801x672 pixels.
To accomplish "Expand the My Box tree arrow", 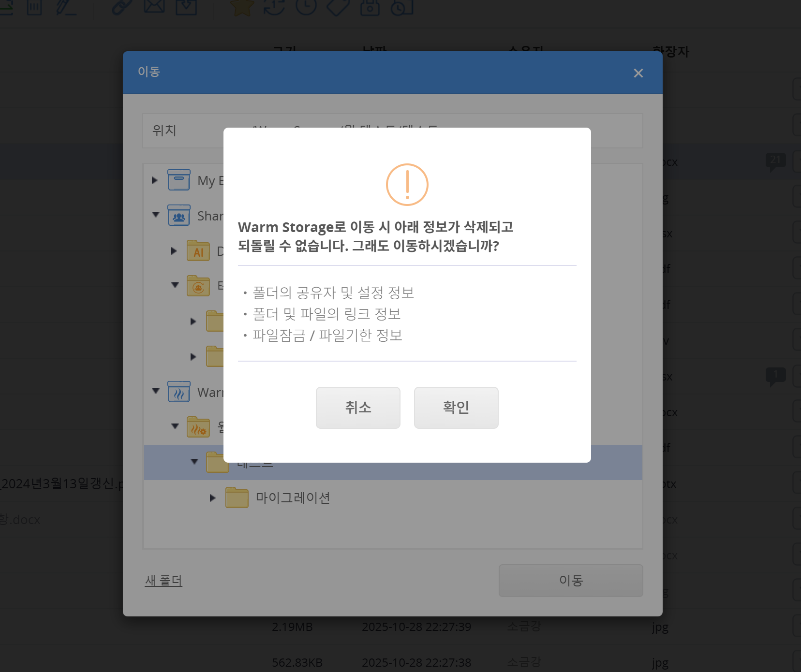I will coord(155,180).
